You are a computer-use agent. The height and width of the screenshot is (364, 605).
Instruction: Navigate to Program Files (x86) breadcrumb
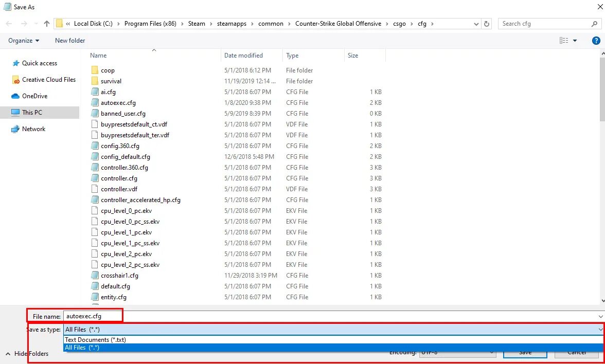tap(150, 24)
